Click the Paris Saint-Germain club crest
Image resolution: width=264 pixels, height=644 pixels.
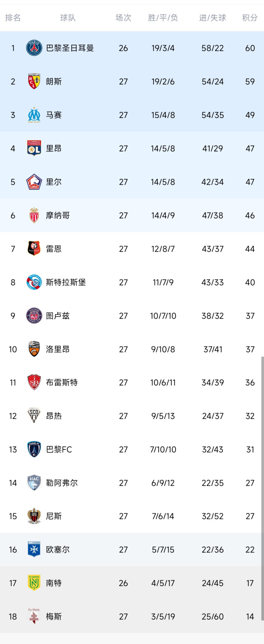(34, 48)
